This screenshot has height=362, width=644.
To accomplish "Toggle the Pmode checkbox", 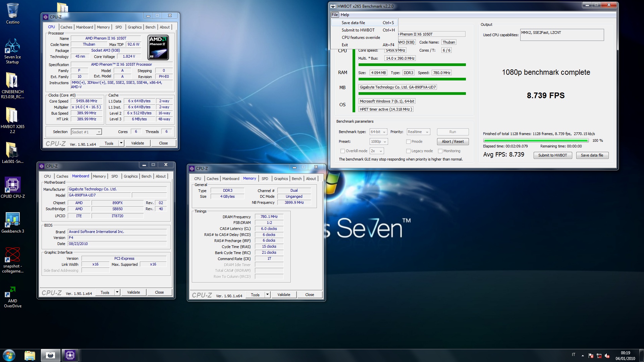I will [408, 141].
